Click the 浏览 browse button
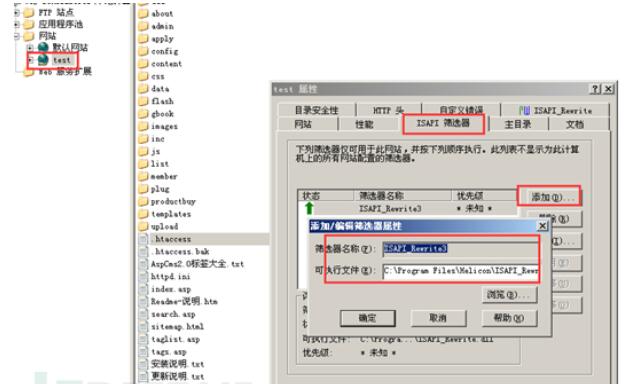This screenshot has width=628, height=384. point(509,295)
